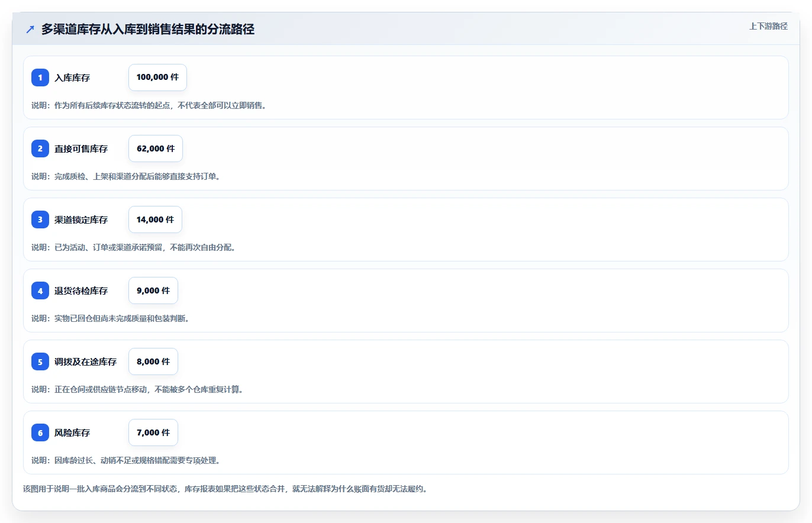This screenshot has width=812, height=523.
Task: Click the step 1 number badge
Action: tap(40, 78)
